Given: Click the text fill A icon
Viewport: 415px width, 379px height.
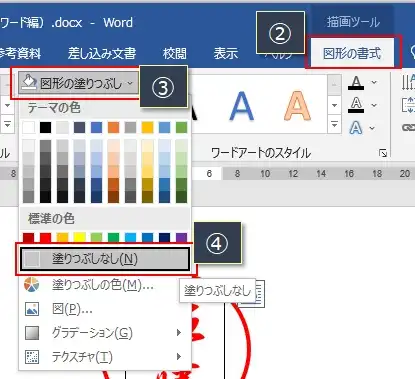Looking at the screenshot, I should point(356,83).
